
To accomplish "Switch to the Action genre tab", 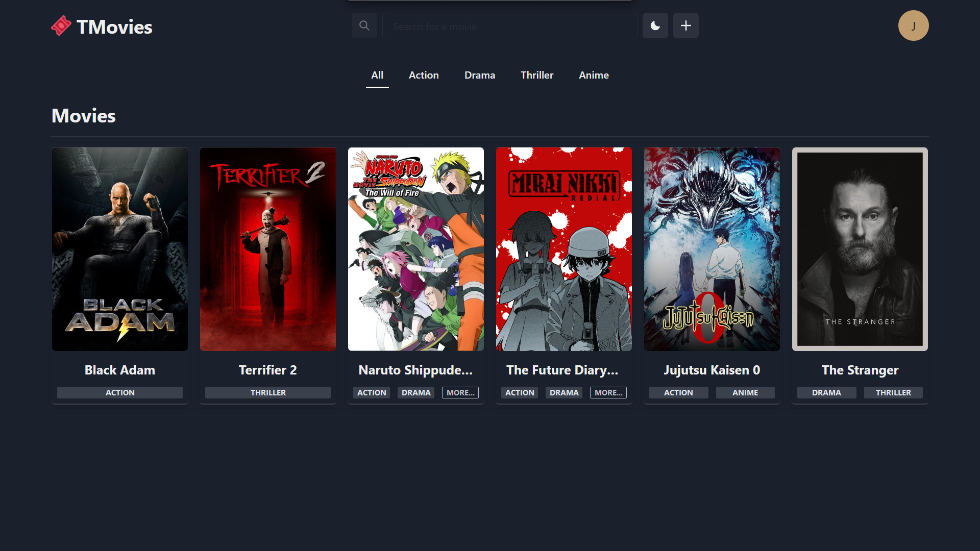I will 424,75.
